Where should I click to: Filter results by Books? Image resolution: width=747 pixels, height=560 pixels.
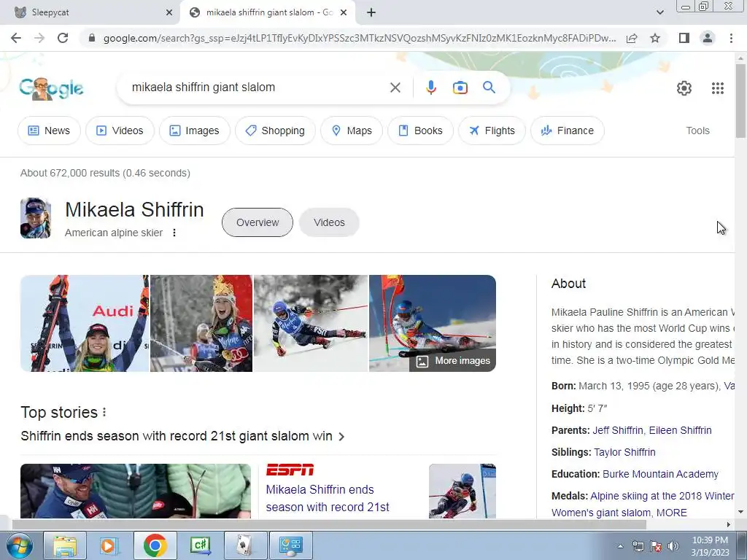pos(420,131)
